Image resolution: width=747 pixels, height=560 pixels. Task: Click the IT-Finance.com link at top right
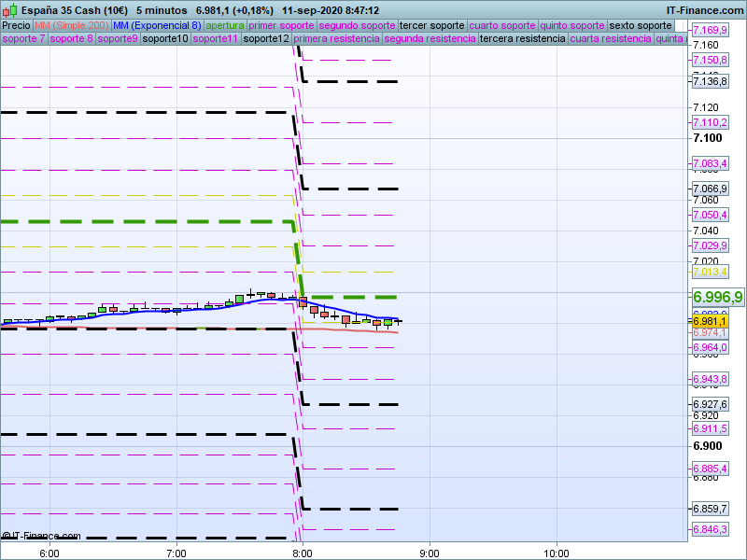pos(704,9)
